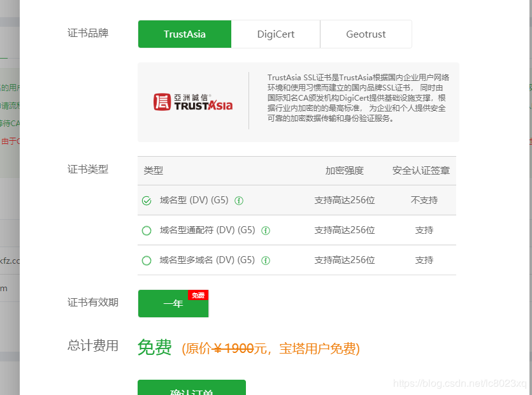Click the green checkmark of selected certificate type
Screen dimensions: 532x395
[146, 201]
